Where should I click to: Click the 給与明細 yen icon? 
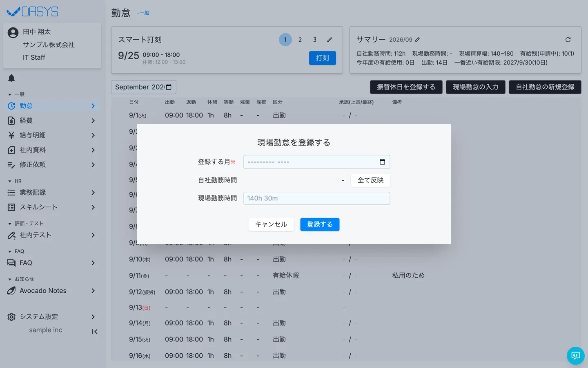tap(11, 135)
